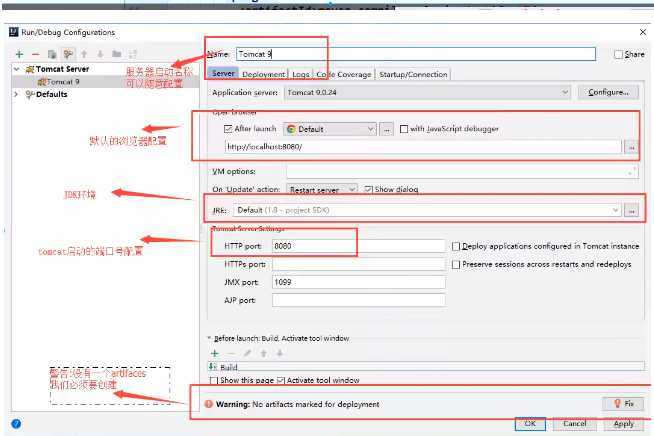Switch to the Logs tab

click(x=301, y=74)
